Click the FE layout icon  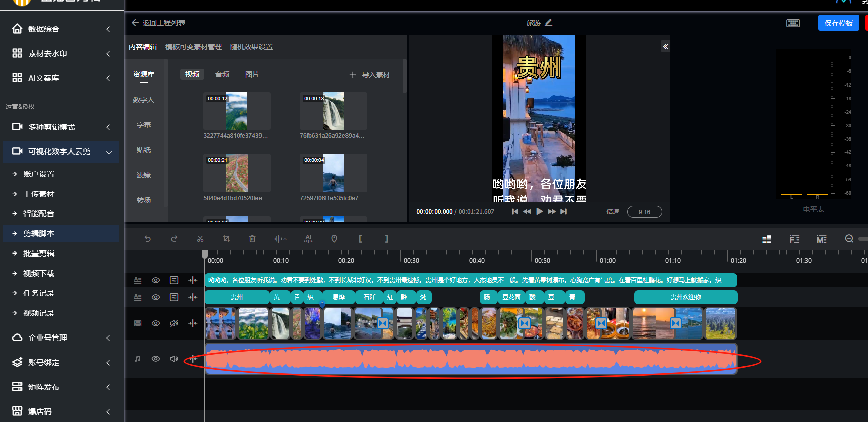(x=794, y=239)
